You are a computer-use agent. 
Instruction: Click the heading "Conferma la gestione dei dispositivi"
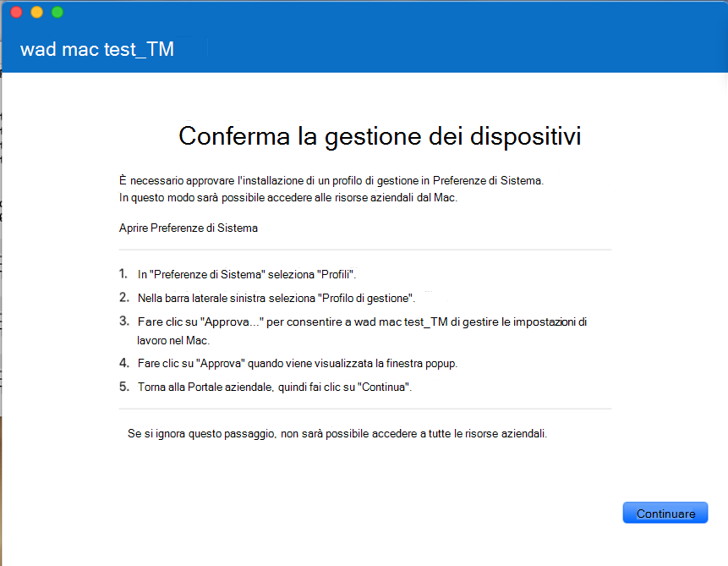[379, 136]
